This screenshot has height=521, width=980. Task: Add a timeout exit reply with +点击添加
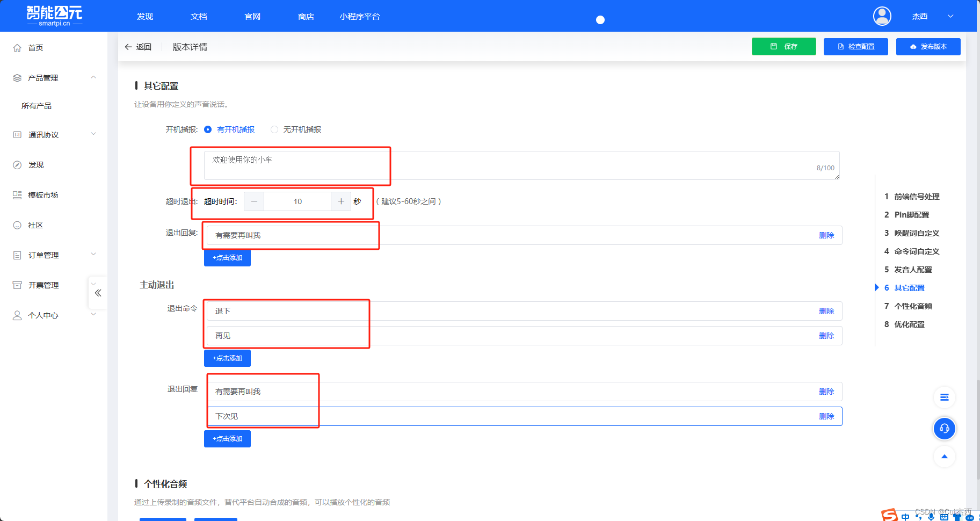point(227,258)
